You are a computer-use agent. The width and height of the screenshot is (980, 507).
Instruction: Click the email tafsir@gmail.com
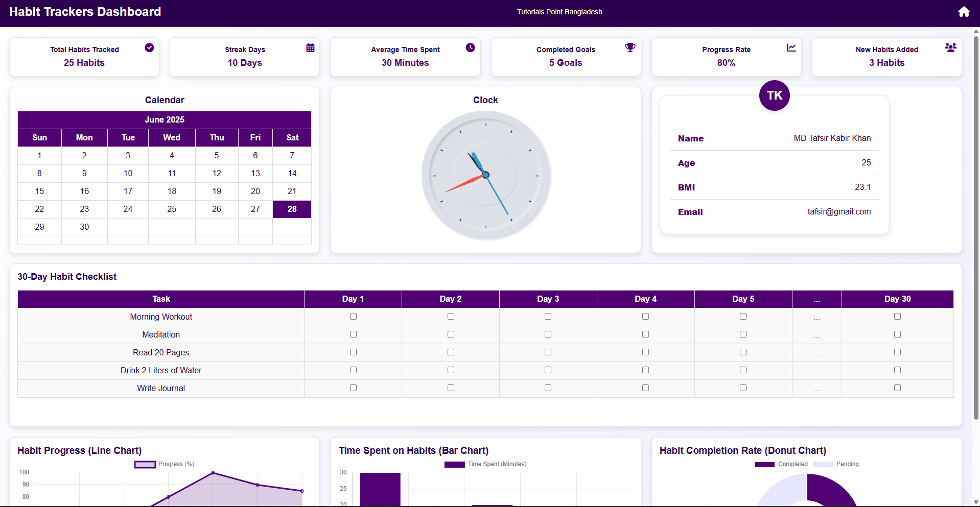[839, 211]
